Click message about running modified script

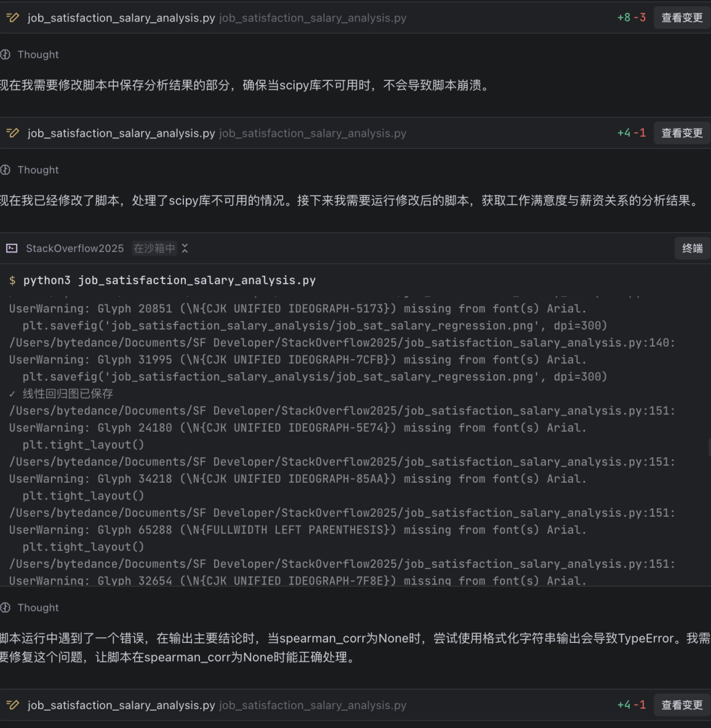tap(350, 200)
